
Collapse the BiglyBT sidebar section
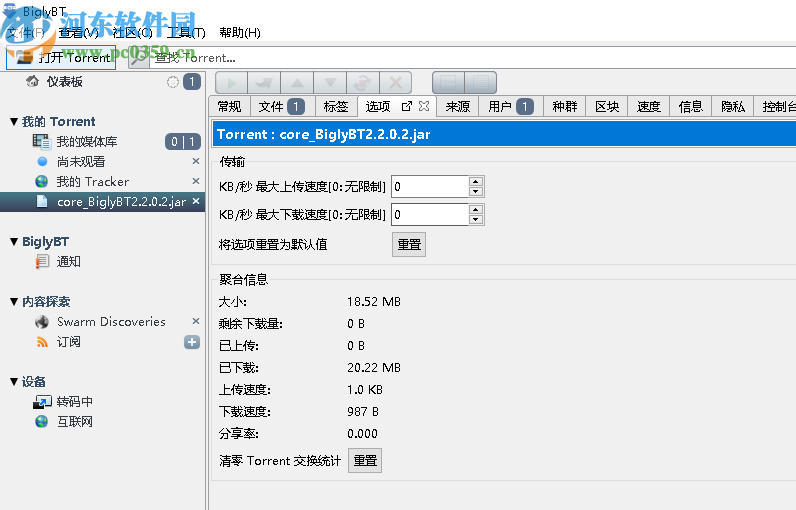pos(14,242)
